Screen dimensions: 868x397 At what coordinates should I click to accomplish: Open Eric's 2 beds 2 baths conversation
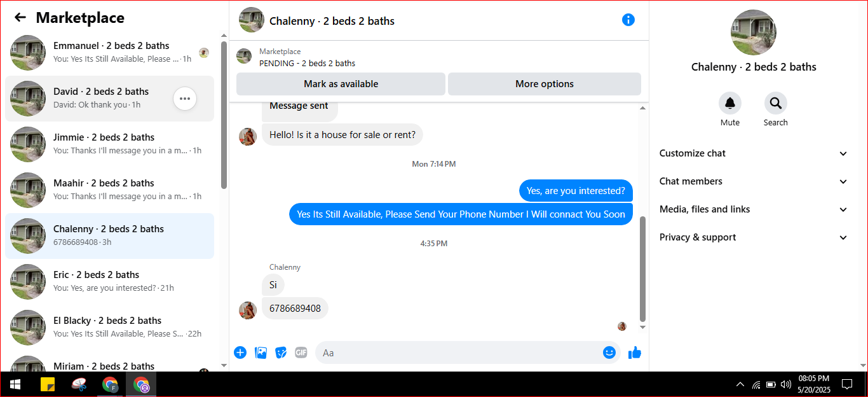point(109,281)
